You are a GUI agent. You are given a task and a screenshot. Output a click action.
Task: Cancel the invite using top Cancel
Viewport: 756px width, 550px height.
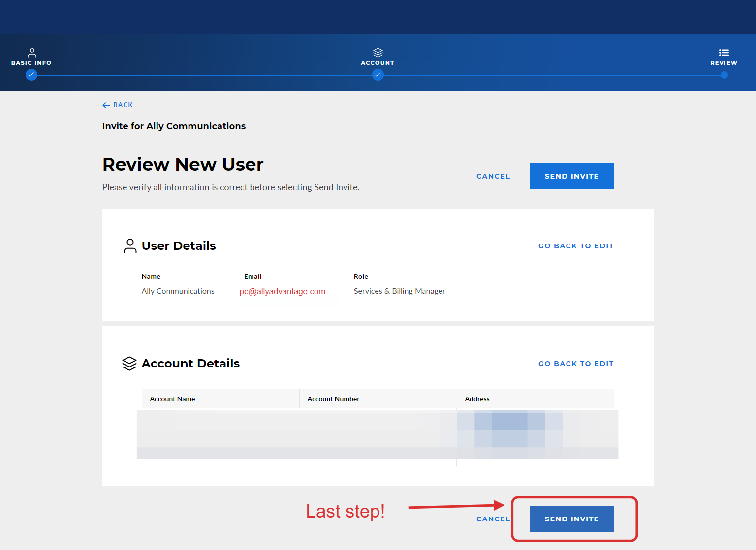tap(493, 176)
